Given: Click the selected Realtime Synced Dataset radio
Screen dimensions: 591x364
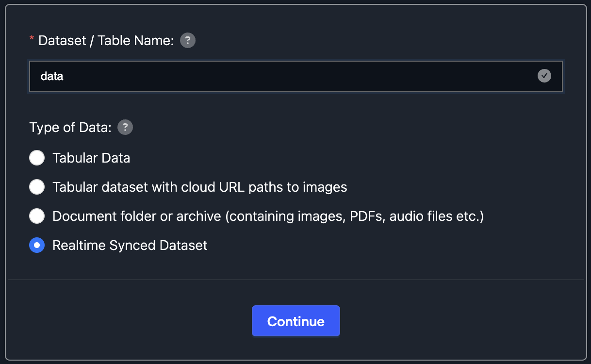Looking at the screenshot, I should pyautogui.click(x=37, y=245).
